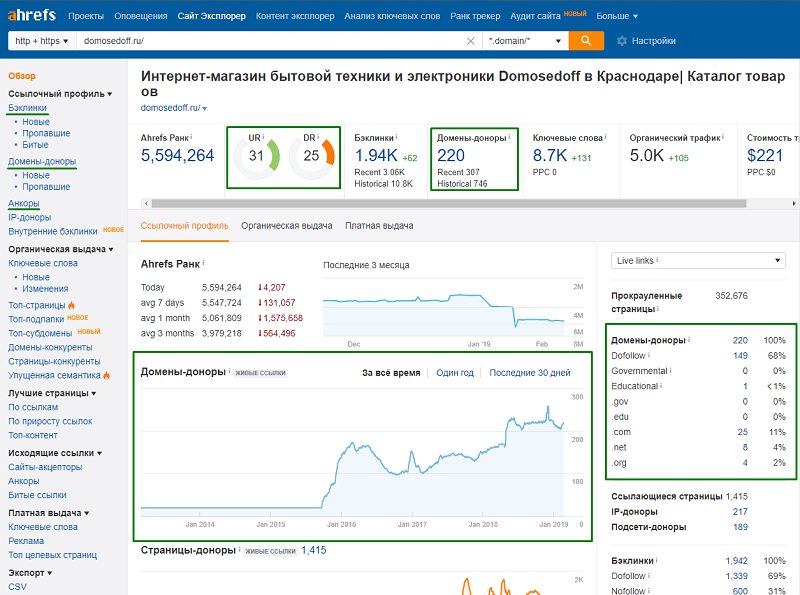Open the Больше menu
Viewport: 800px width, 595px height.
point(617,16)
